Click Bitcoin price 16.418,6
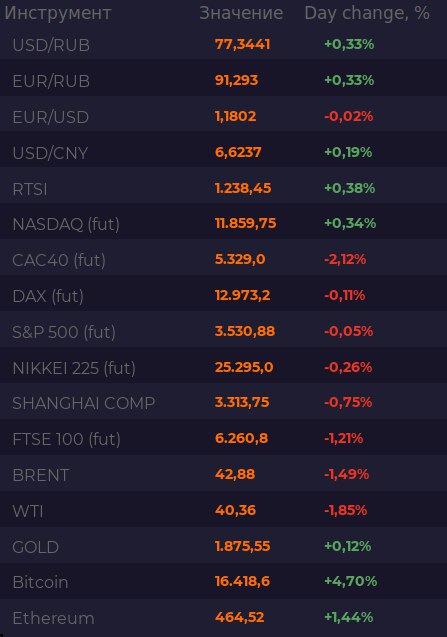Screen dimensions: 447x637 242,581
